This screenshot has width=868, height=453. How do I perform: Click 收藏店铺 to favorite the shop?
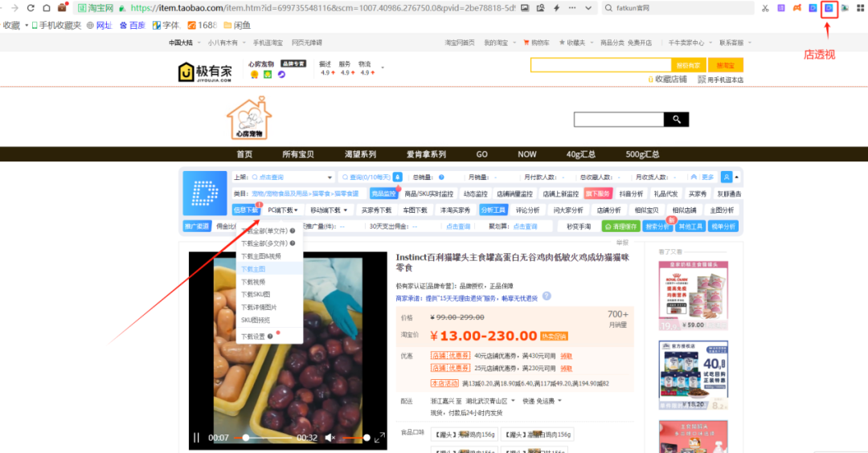point(667,80)
